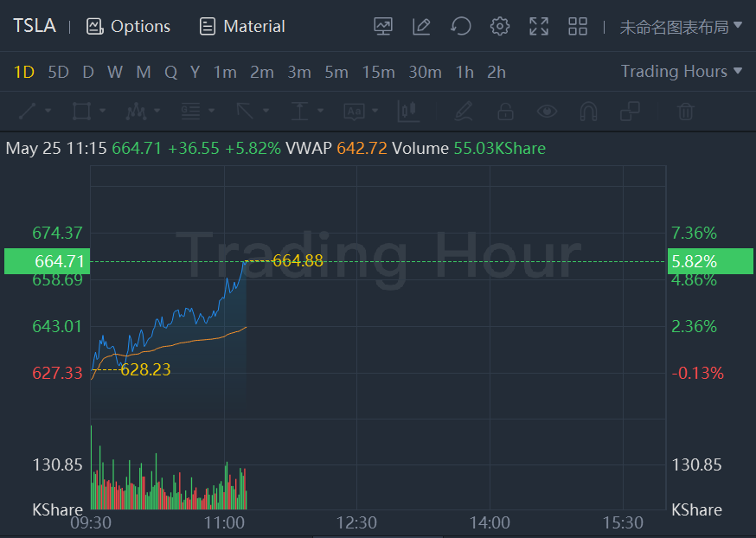Screen dimensions: 756x538
Task: Toggle the lock drawings icon
Action: (505, 112)
